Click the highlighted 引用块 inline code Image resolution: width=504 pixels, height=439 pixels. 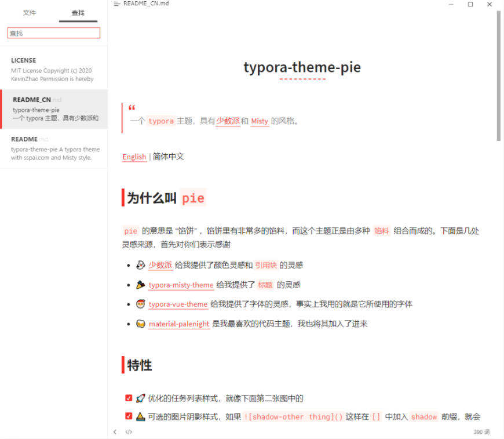click(266, 265)
